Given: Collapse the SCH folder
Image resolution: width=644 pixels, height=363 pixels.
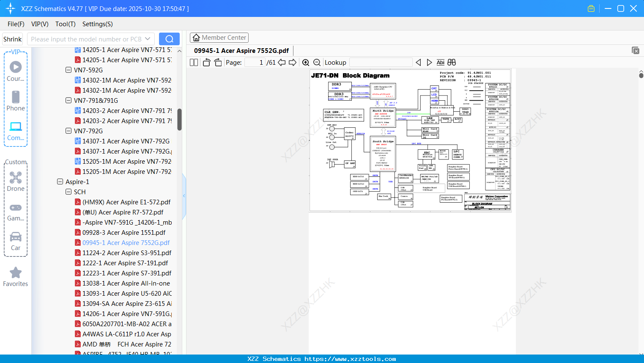Looking at the screenshot, I should click(69, 192).
